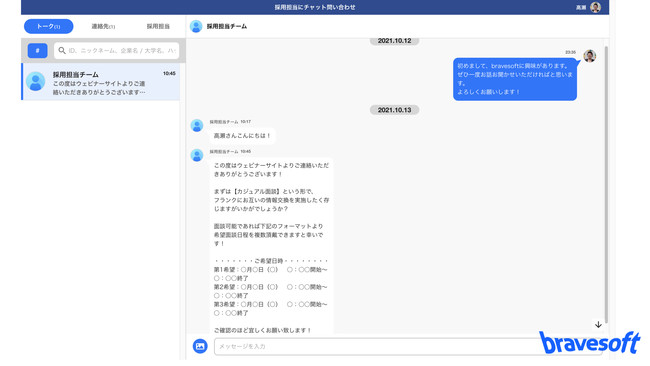Click the 2021.10.12 date label
The width and height of the screenshot is (650, 366).
point(394,41)
